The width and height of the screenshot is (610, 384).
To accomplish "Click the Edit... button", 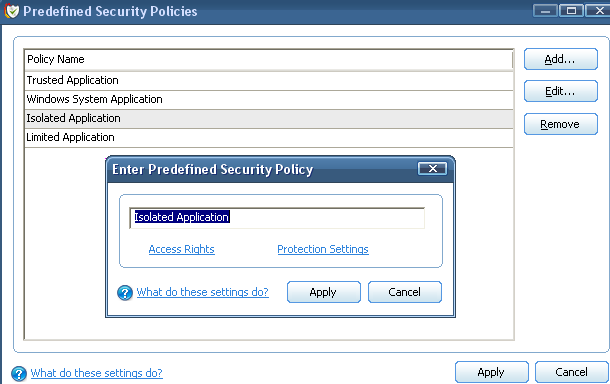I will click(561, 91).
